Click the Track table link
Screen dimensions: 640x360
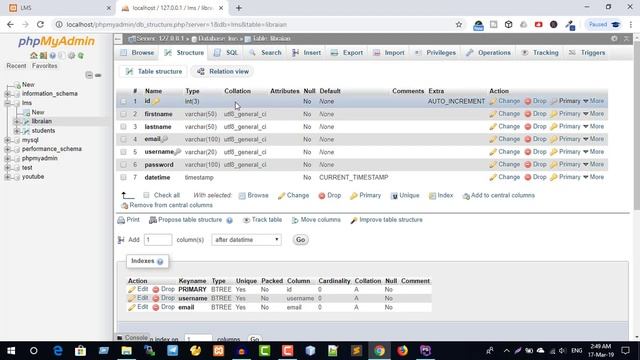point(262,220)
